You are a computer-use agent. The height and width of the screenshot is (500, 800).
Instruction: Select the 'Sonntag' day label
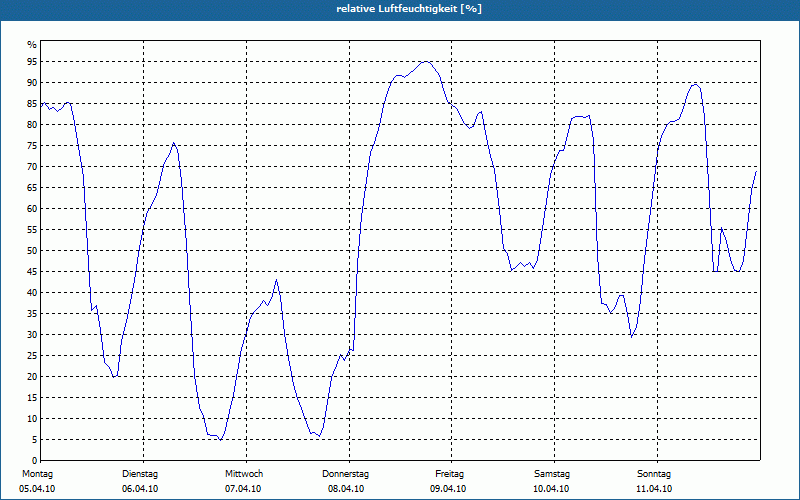click(654, 474)
